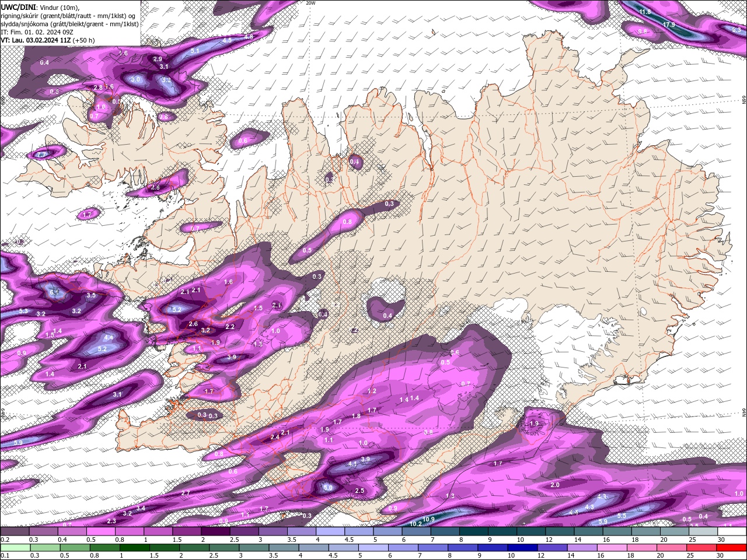747x560 pixels.
Task: Click the 2.4 precipitation value
Action: 275,437
